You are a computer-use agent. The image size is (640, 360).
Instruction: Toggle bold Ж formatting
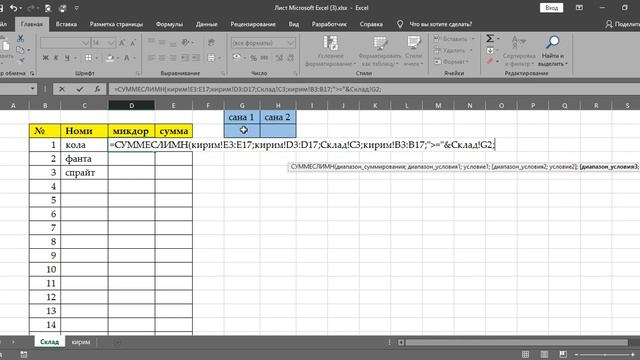pyautogui.click(x=46, y=58)
